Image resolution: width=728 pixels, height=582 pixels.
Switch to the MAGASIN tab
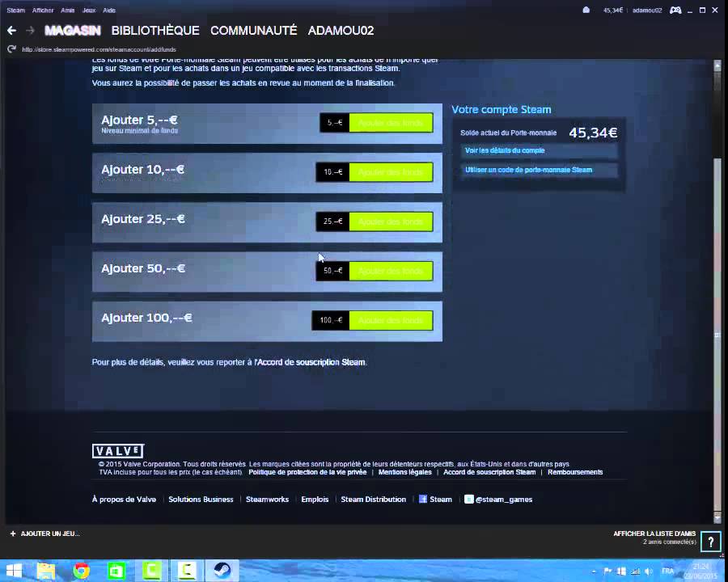pyautogui.click(x=73, y=31)
